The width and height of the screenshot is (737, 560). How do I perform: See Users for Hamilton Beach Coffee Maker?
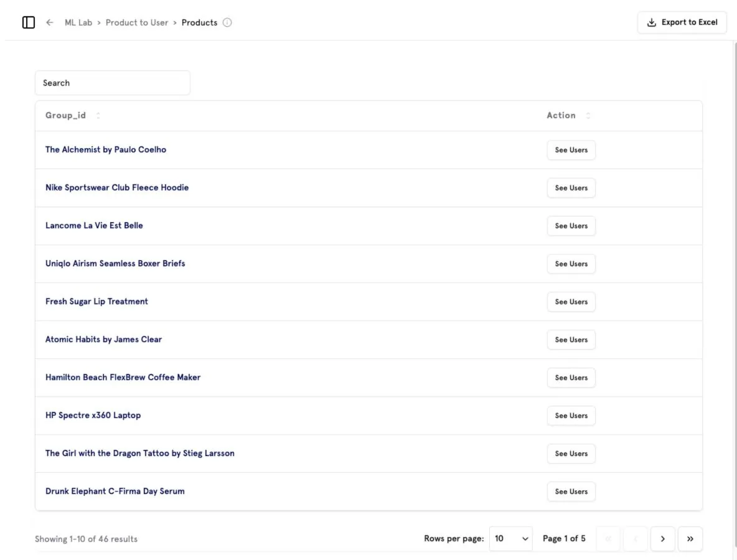click(571, 378)
